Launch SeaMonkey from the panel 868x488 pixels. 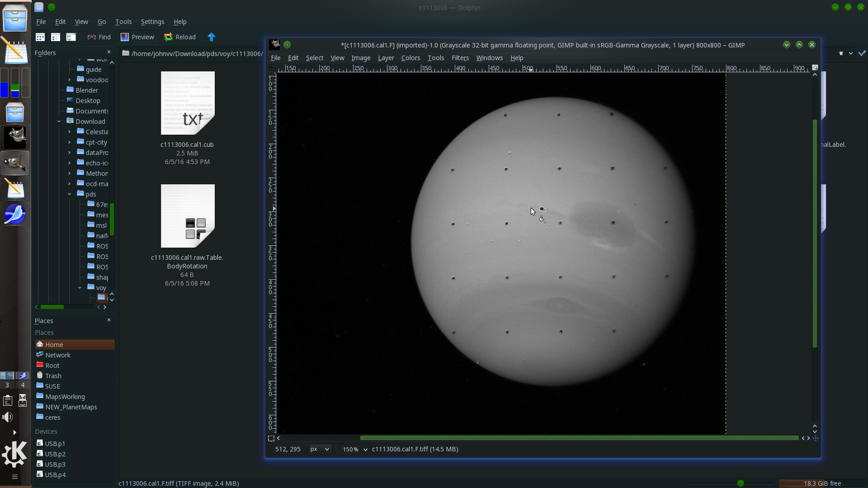pos(15,214)
